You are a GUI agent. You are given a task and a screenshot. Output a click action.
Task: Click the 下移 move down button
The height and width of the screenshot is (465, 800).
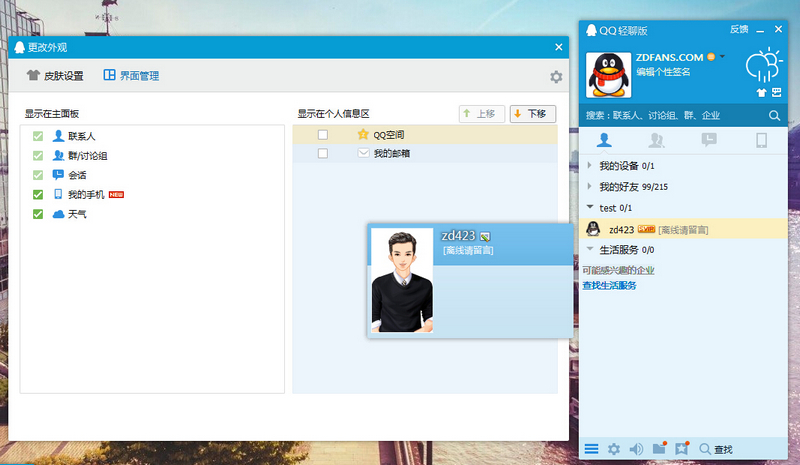point(532,114)
